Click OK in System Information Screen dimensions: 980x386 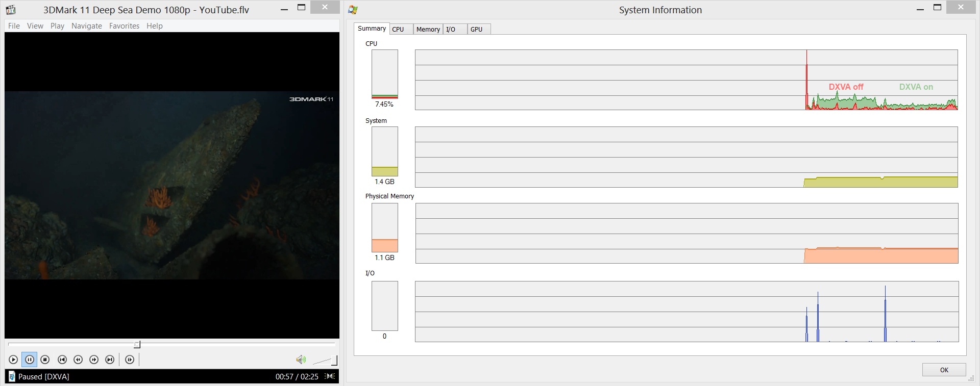(944, 370)
